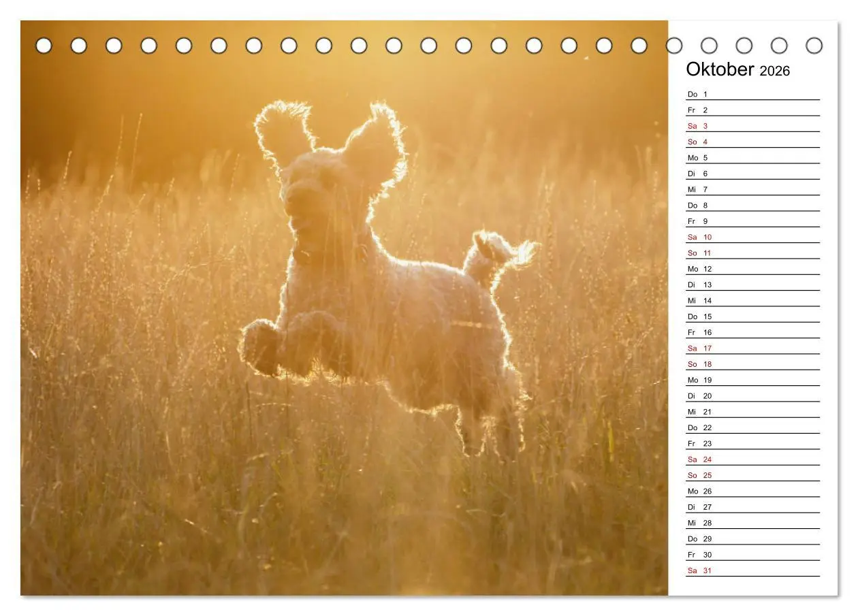Click on 'Do 22' in the calendar
Viewport: 858px width, 616px height.
click(x=752, y=427)
